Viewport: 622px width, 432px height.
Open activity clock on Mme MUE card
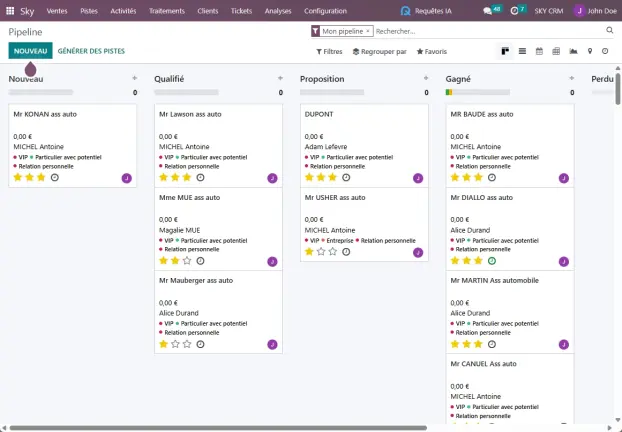coord(200,261)
